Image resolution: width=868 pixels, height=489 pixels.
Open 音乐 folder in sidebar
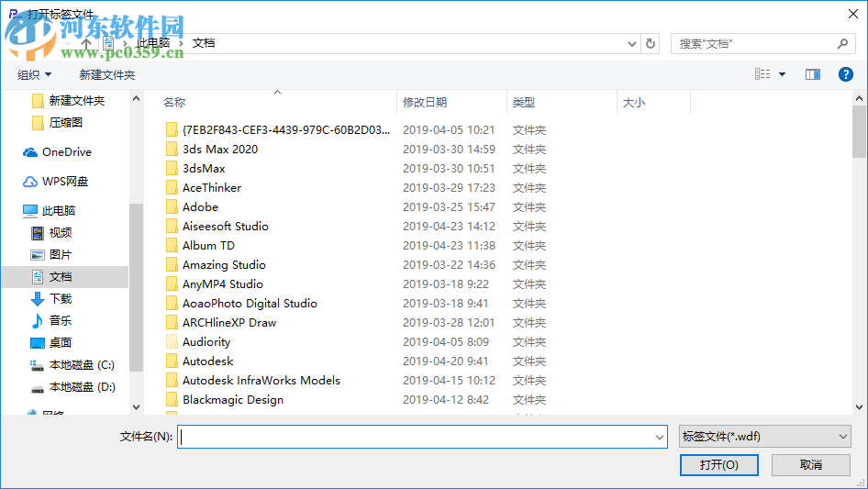coord(51,320)
